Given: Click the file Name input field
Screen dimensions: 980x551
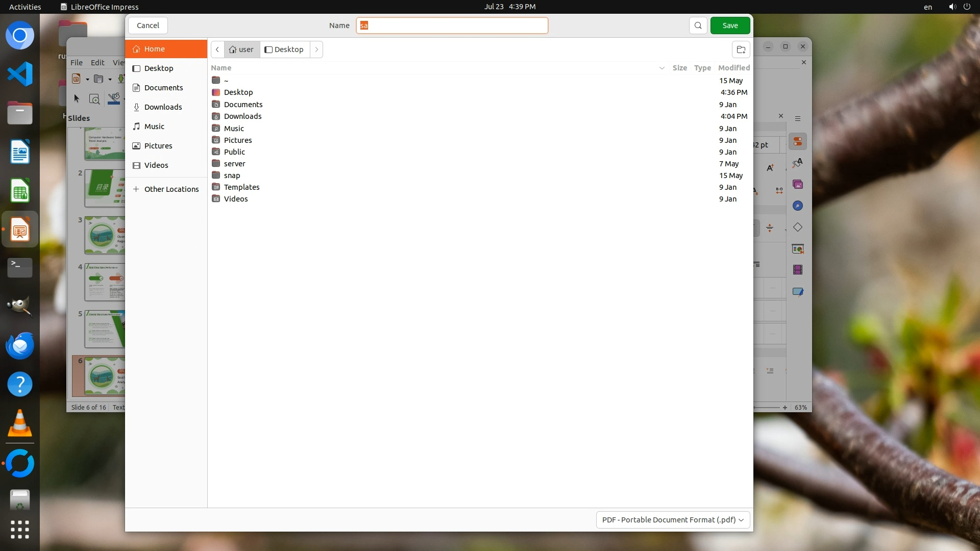Looking at the screenshot, I should tap(452, 26).
